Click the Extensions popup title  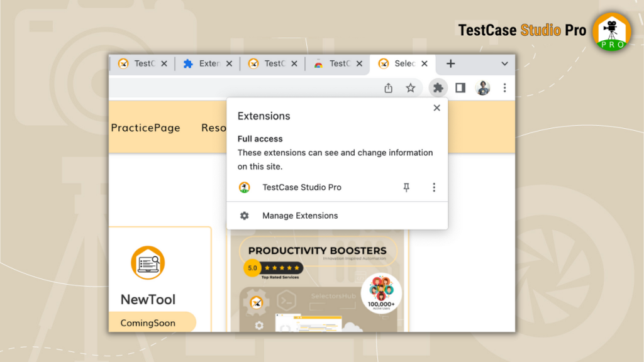pos(264,116)
